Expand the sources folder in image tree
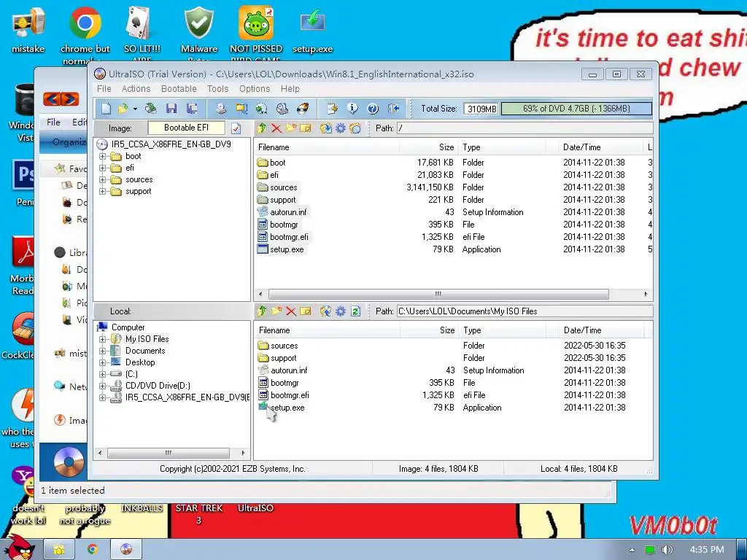This screenshot has width=747, height=560. (102, 179)
